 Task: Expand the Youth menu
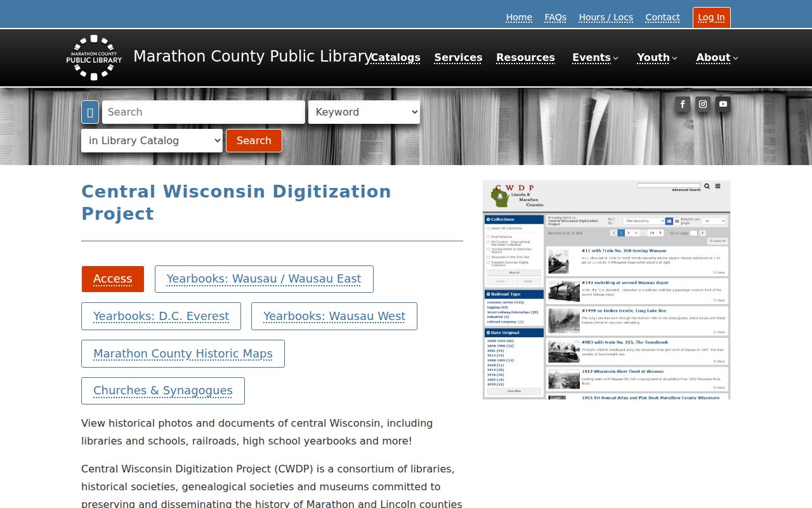pyautogui.click(x=657, y=58)
